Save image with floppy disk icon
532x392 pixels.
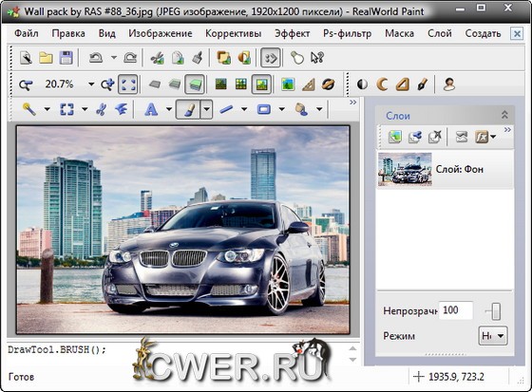tap(66, 57)
